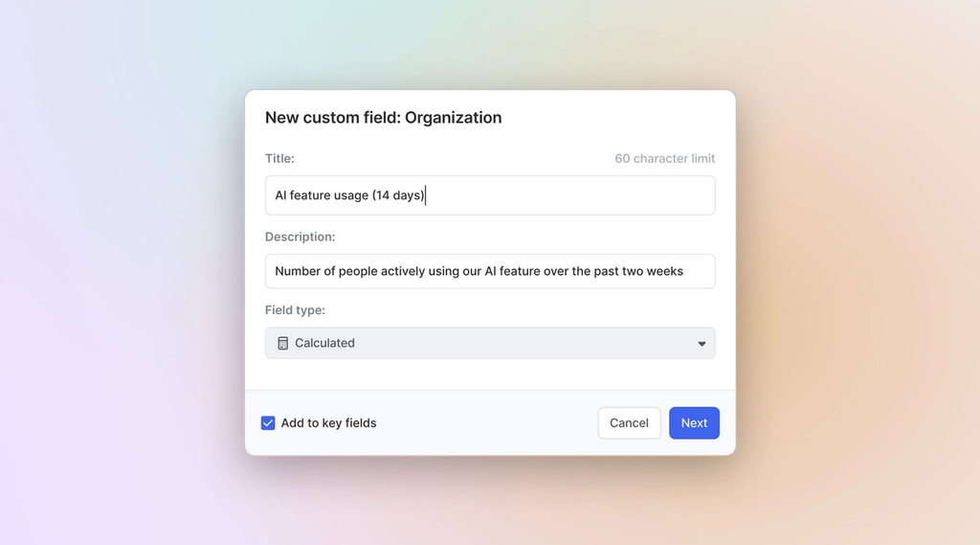The width and height of the screenshot is (980, 545).
Task: Click the Description: label
Action: coord(300,238)
